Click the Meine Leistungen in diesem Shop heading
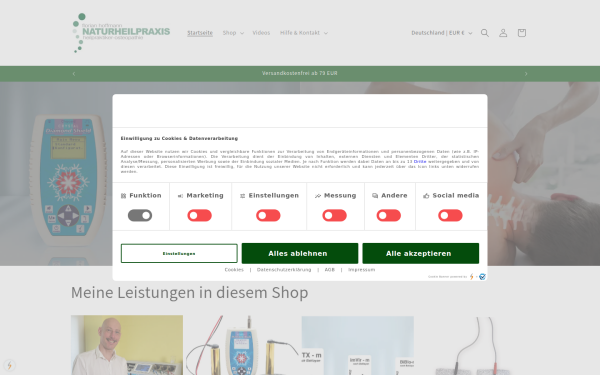 pos(189,293)
